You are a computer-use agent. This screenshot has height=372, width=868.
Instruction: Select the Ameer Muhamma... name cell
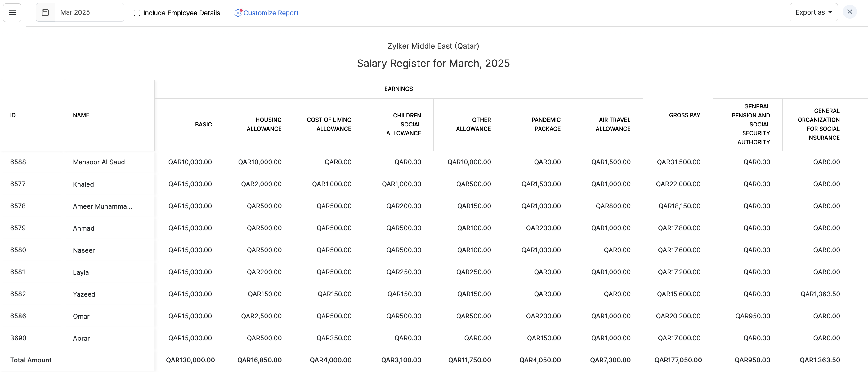pyautogui.click(x=102, y=206)
